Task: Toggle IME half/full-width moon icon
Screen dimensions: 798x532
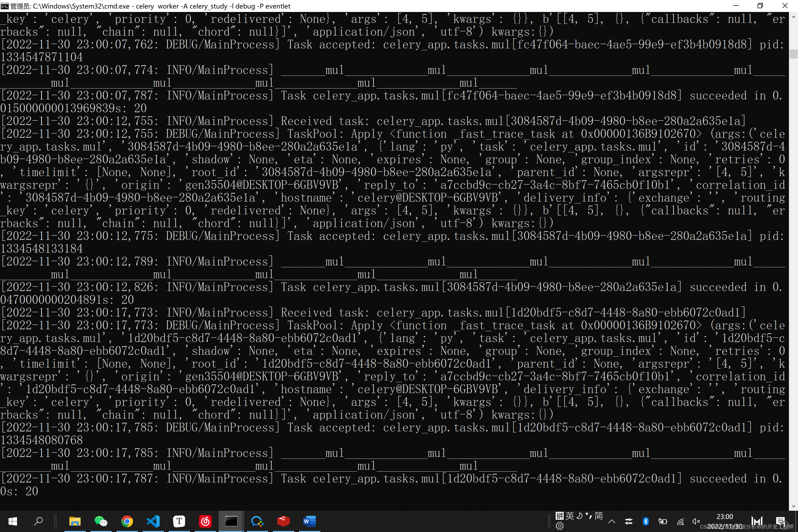Action: click(x=580, y=516)
